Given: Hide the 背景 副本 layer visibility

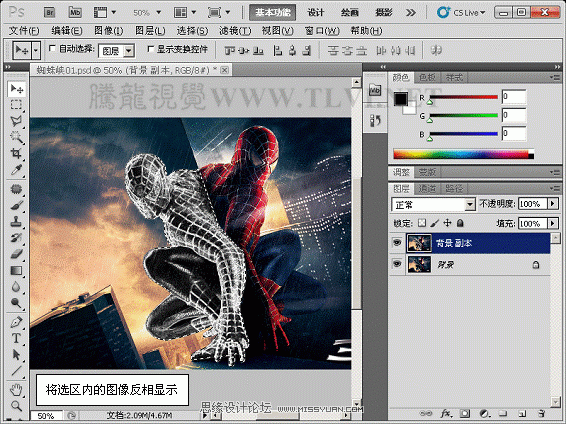Looking at the screenshot, I should 397,242.
